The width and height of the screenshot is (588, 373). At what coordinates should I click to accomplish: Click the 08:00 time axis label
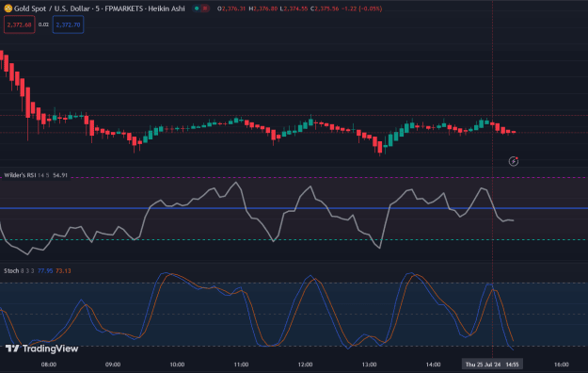(x=49, y=365)
